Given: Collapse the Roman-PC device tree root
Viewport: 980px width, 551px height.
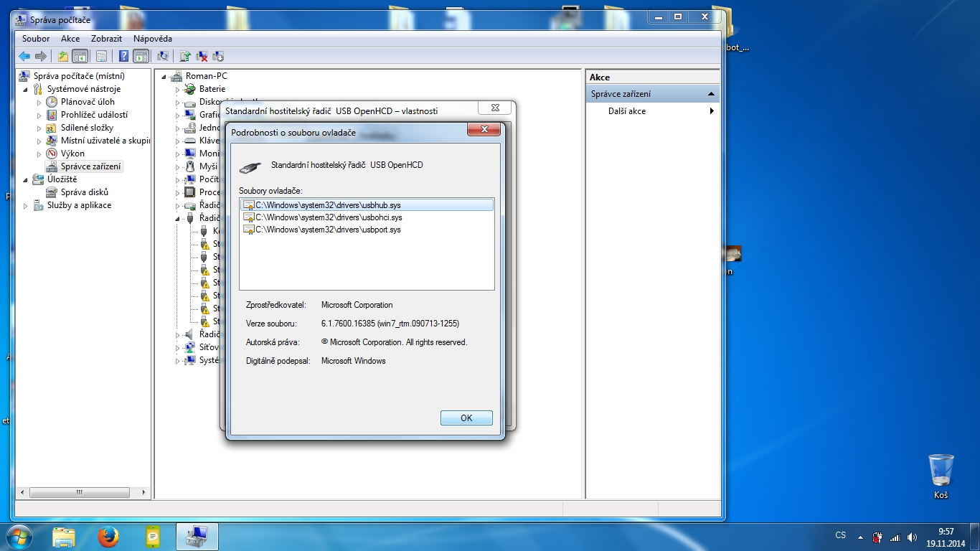Looking at the screenshot, I should pyautogui.click(x=164, y=76).
